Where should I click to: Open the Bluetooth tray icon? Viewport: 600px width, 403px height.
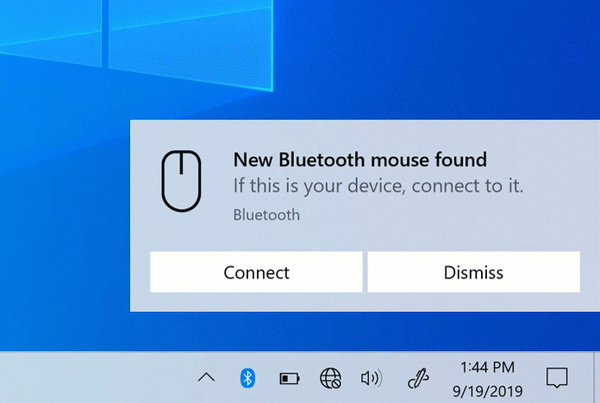(248, 378)
